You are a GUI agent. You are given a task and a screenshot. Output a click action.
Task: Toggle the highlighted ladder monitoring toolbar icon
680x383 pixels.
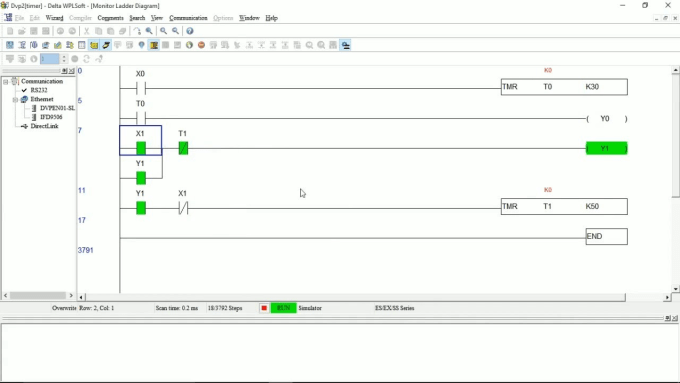[154, 45]
